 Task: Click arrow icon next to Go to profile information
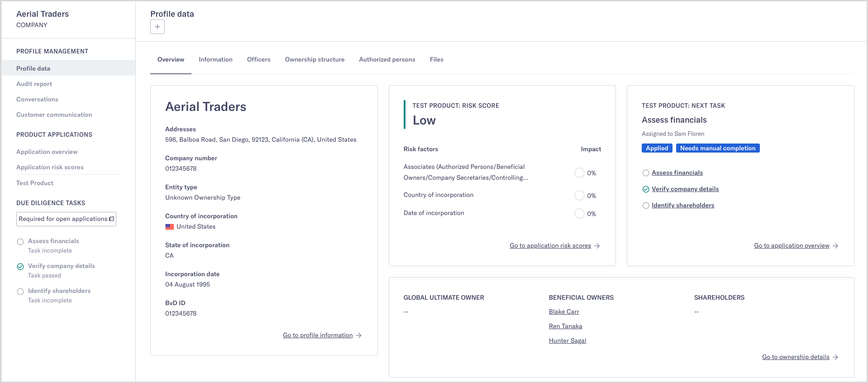[x=359, y=335]
